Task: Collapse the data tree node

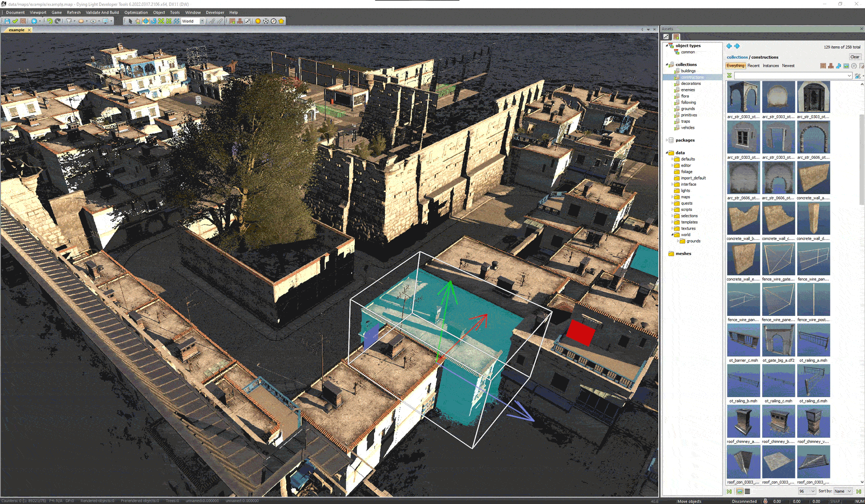Action: tap(667, 153)
